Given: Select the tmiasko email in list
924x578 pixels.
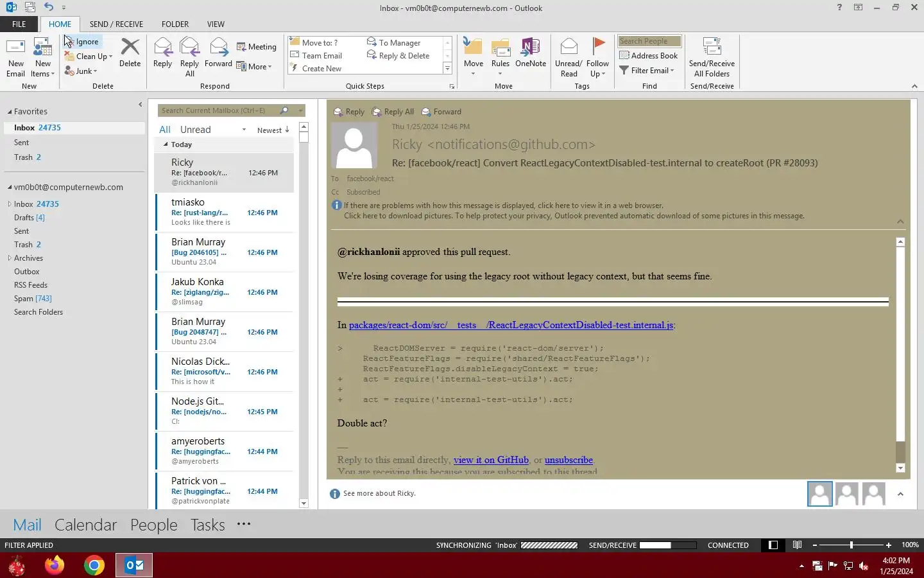Looking at the screenshot, I should coord(225,212).
